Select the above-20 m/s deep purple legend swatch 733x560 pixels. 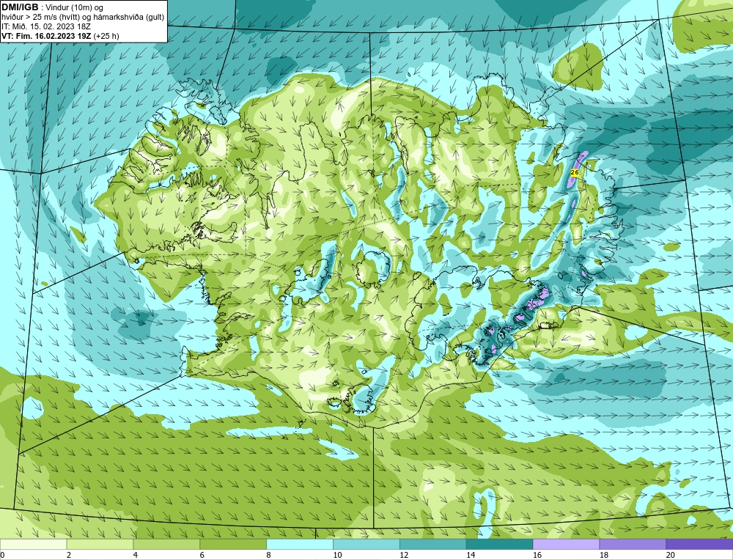[699, 545]
